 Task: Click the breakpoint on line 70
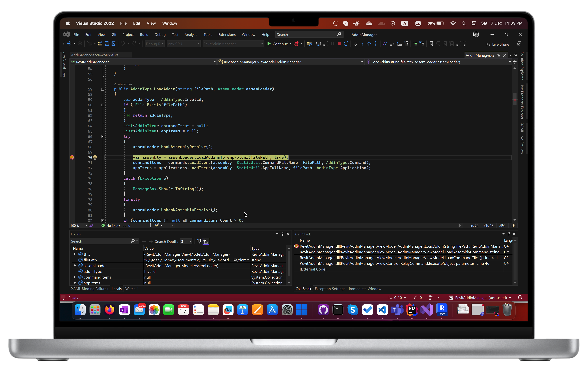[x=72, y=157]
